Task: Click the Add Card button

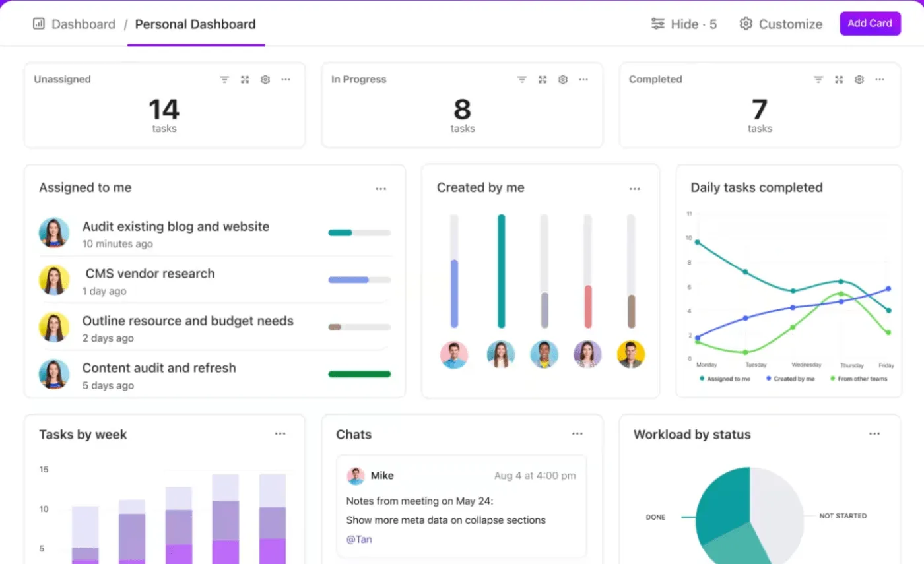Action: 870,23
